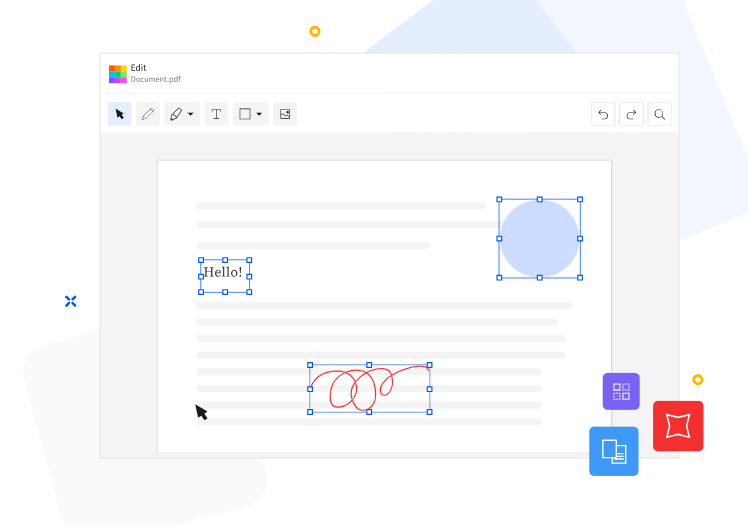748x525 pixels.
Task: Select the rectangle shape tool
Action: click(245, 114)
